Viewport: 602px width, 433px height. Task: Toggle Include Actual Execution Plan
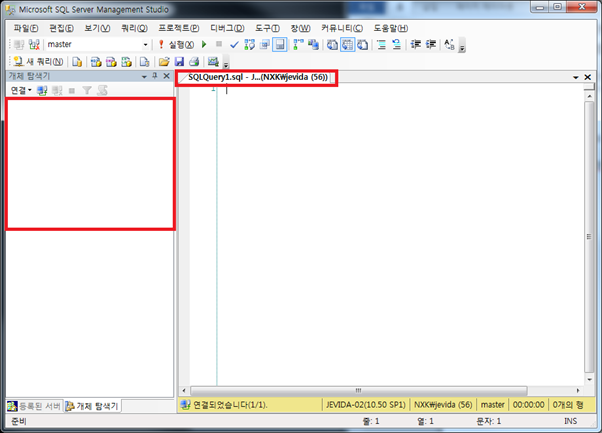tap(298, 45)
